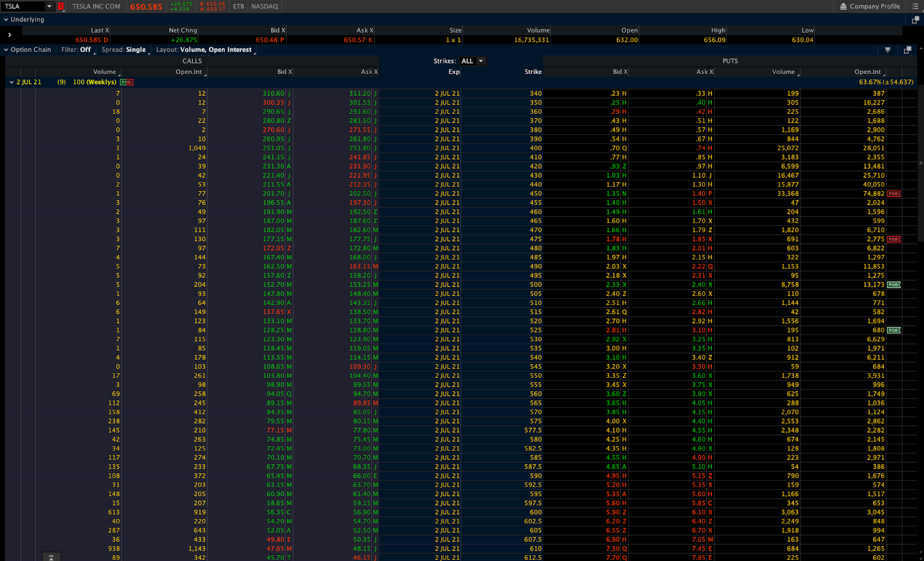
Task: Click the 450 strike put ask 1.40
Action: coord(699,194)
